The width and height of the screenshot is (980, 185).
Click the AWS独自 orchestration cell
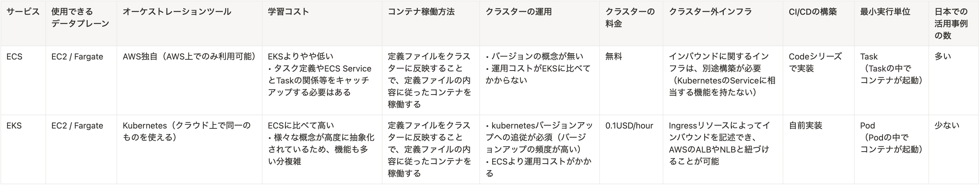[189, 80]
